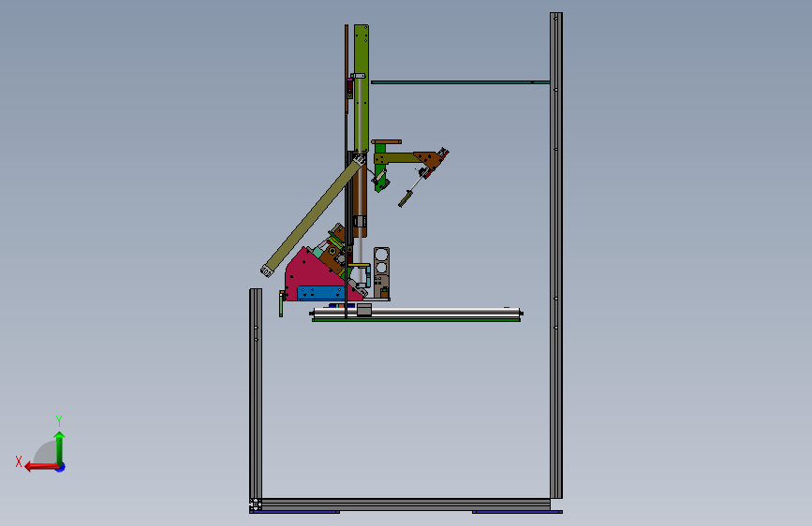The image size is (812, 526).
Task: Select the short left aluminum frame post
Action: (x=256, y=393)
